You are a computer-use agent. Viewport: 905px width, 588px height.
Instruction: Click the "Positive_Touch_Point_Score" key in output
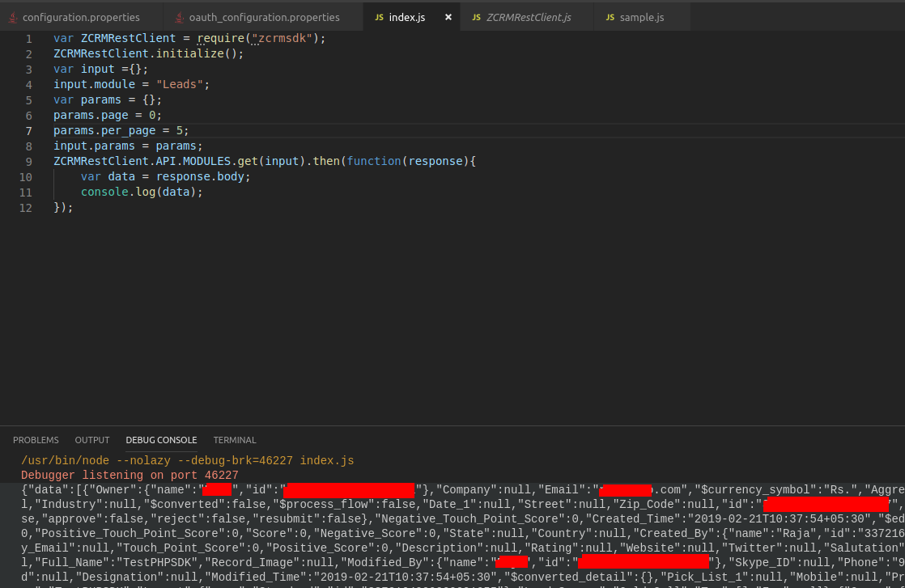(130, 533)
